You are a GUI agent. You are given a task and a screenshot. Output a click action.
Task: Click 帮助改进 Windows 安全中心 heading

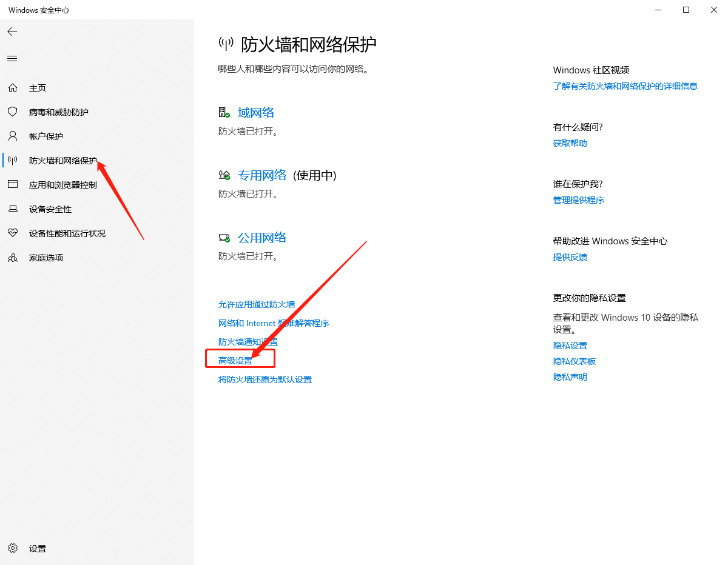[x=610, y=241]
